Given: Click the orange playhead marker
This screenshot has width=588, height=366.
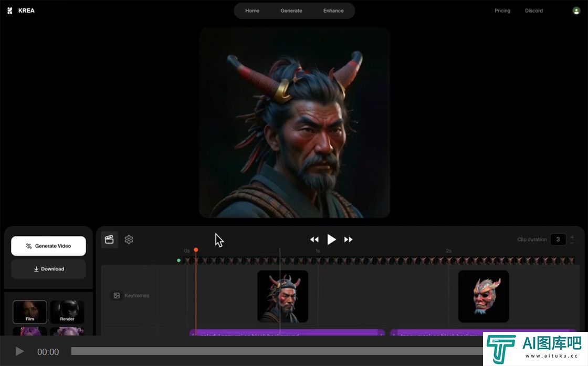Looking at the screenshot, I should 196,250.
